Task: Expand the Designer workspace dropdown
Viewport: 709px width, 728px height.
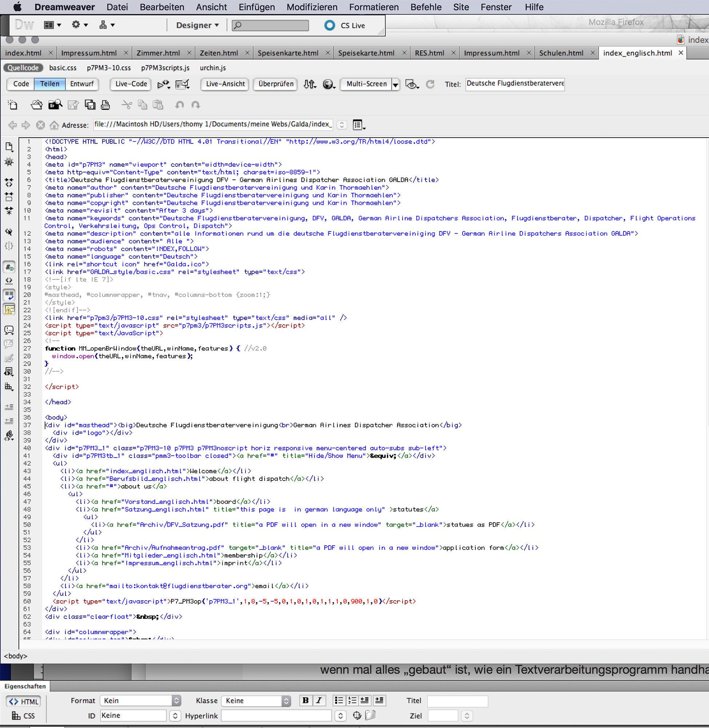Action: pyautogui.click(x=197, y=25)
